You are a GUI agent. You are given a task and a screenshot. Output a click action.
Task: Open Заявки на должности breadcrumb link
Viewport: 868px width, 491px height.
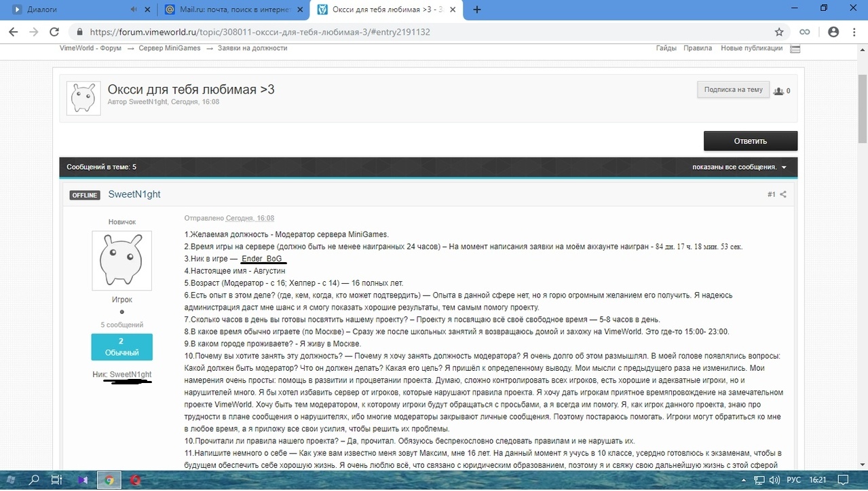point(253,48)
